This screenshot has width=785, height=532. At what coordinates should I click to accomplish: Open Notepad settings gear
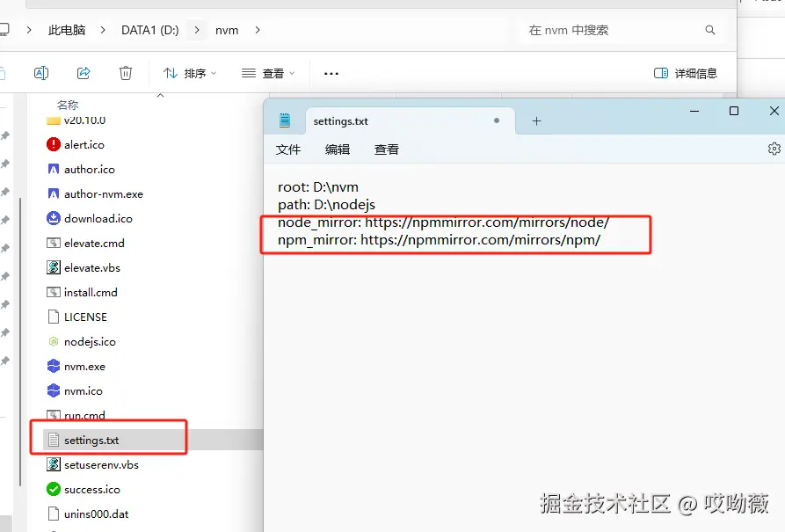(774, 149)
